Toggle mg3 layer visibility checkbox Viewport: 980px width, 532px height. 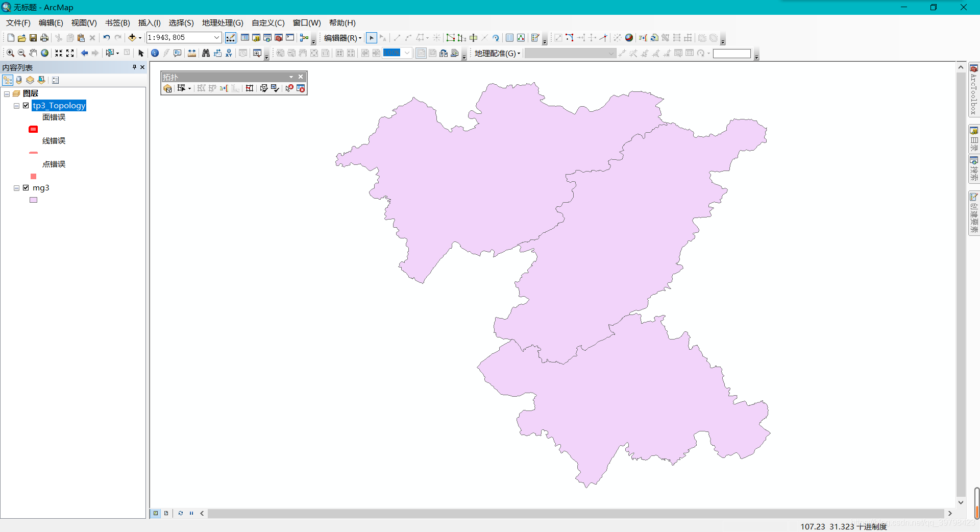[26, 188]
